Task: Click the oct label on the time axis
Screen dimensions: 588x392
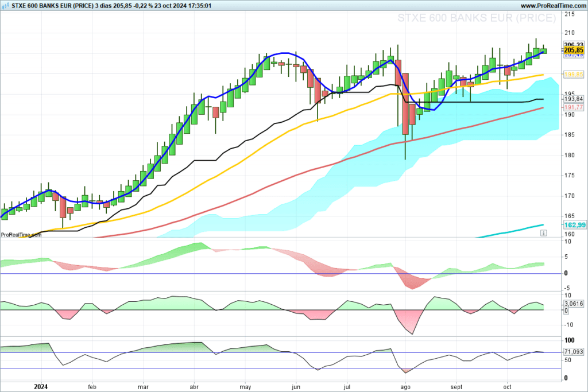Action: point(507,387)
